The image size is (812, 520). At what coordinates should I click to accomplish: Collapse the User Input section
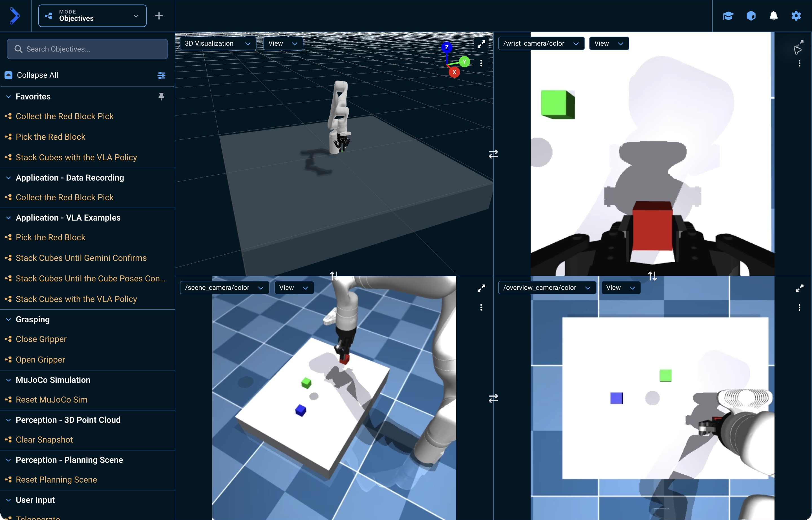point(8,500)
